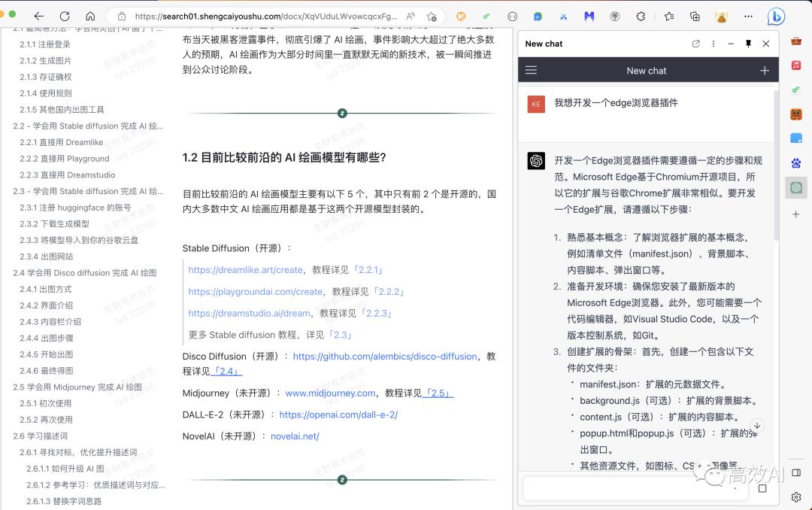Pop out the New chat panel to a window
Screen dimensions: 812x510
point(696,44)
